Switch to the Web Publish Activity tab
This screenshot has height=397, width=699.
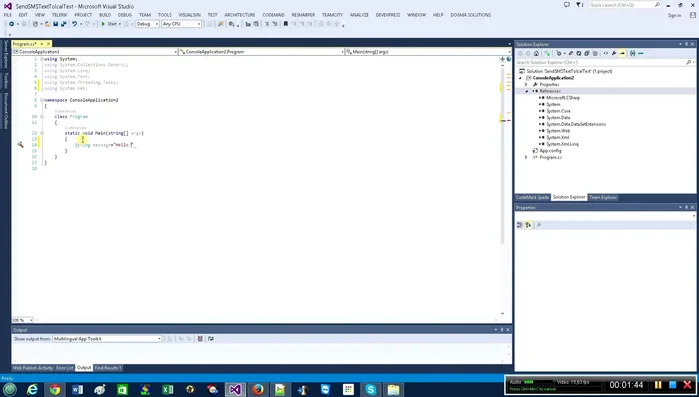[33, 368]
